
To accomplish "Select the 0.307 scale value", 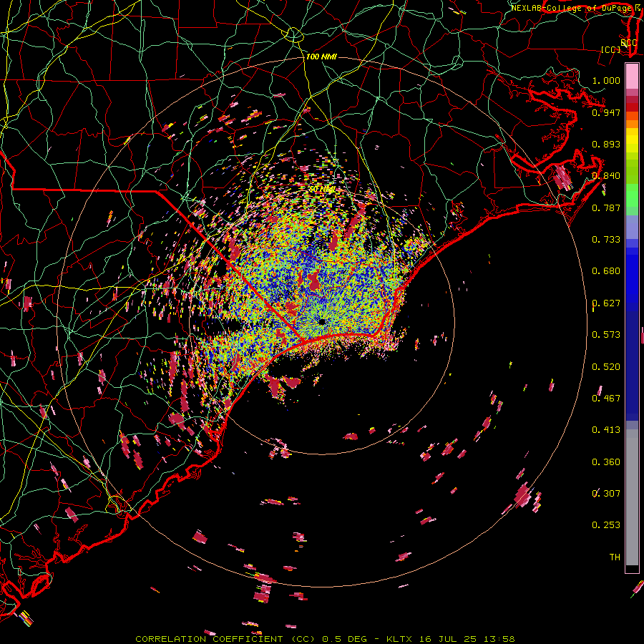I will (606, 493).
